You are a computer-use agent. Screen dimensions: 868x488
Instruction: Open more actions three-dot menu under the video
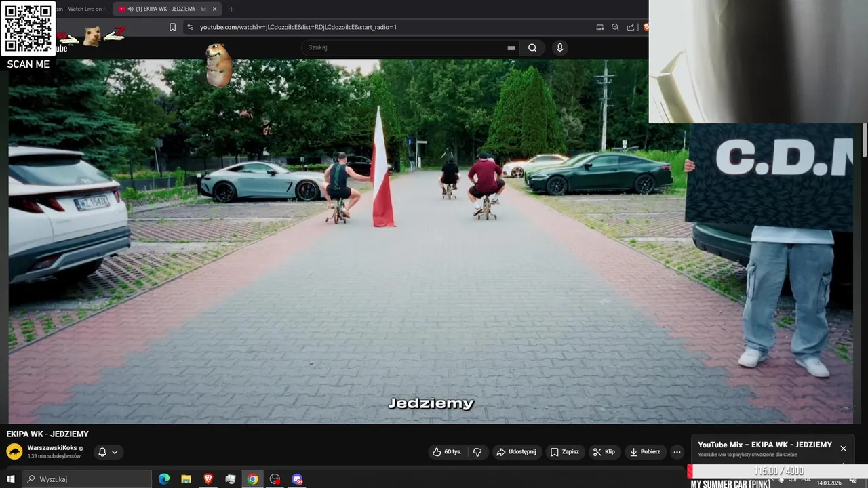(x=677, y=451)
